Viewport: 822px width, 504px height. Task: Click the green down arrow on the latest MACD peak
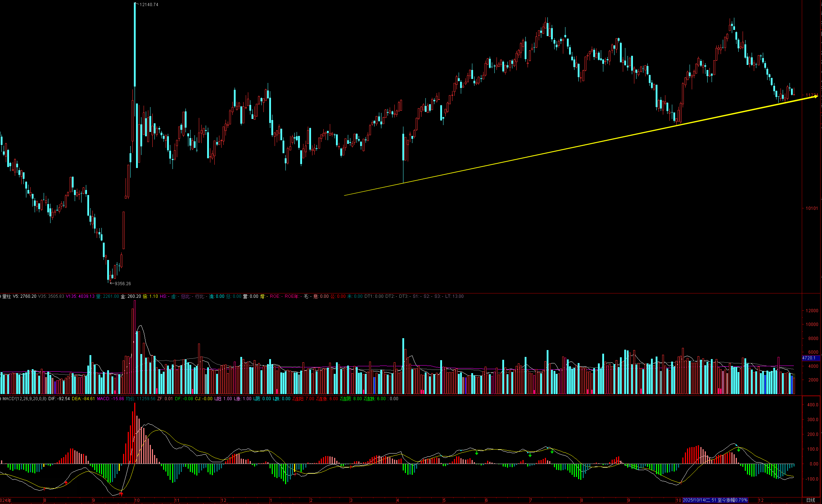pyautogui.click(x=739, y=450)
